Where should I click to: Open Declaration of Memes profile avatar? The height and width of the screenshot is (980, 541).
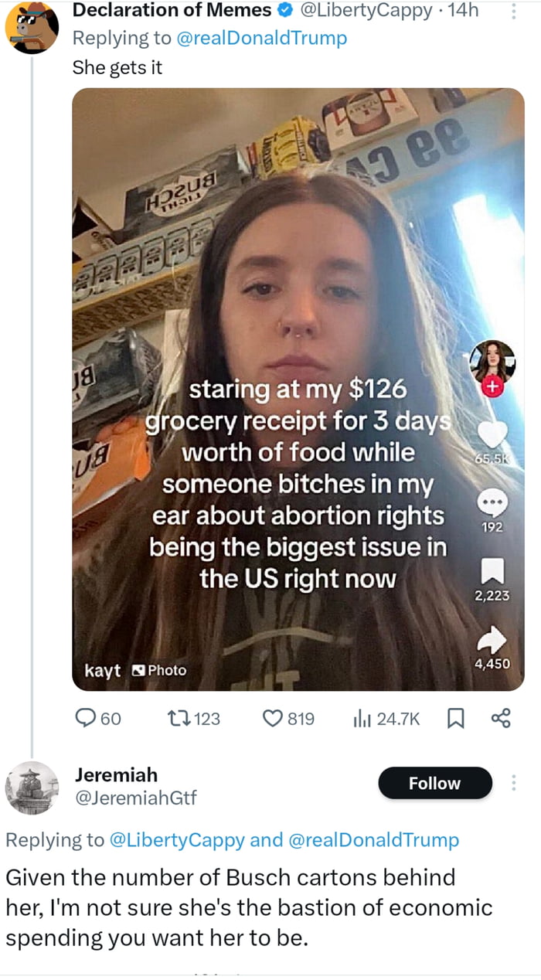click(32, 27)
